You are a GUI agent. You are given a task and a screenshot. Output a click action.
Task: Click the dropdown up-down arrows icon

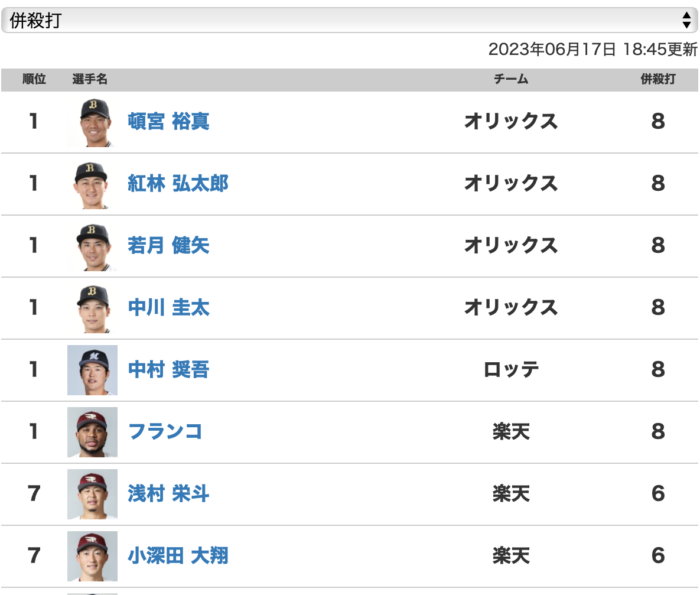pos(686,20)
